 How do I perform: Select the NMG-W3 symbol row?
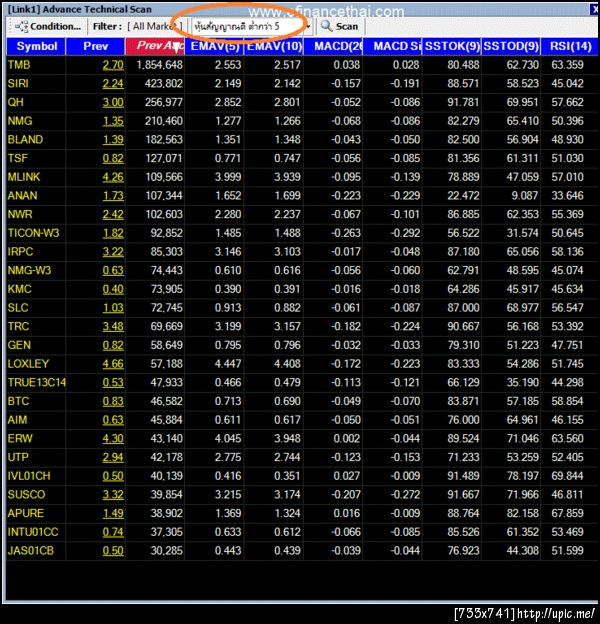(302, 271)
